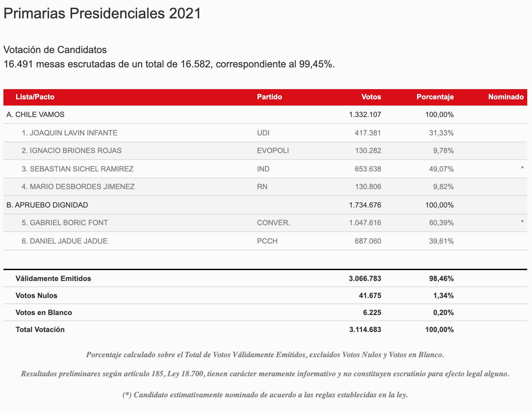Click the Porcentaje column header
532x413 pixels.
click(435, 97)
